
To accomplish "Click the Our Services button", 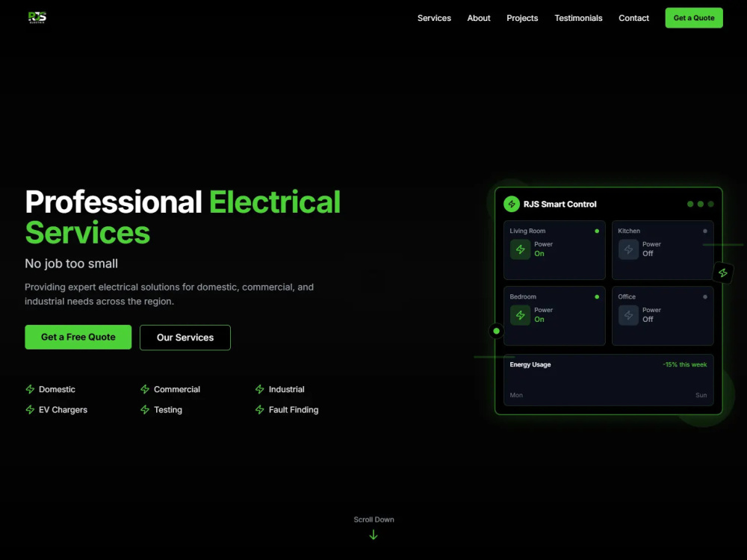I will click(185, 337).
